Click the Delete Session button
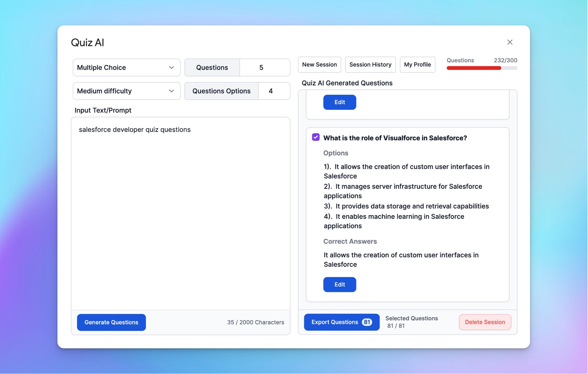The image size is (588, 374). [x=485, y=322]
